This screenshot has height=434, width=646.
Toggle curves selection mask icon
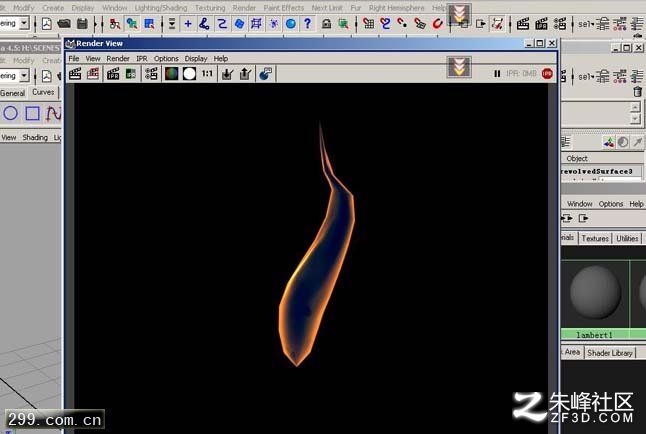[222, 24]
